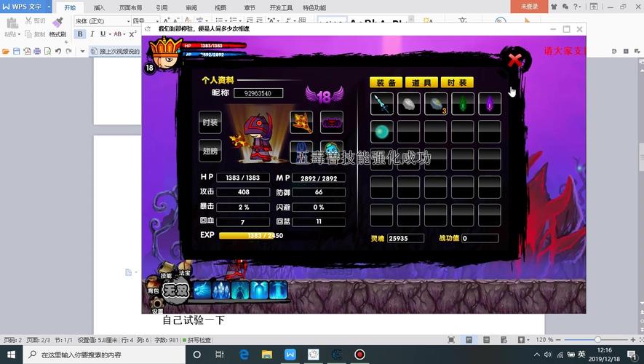Close the character info panel with red X
The image size is (644, 364).
[x=514, y=61]
